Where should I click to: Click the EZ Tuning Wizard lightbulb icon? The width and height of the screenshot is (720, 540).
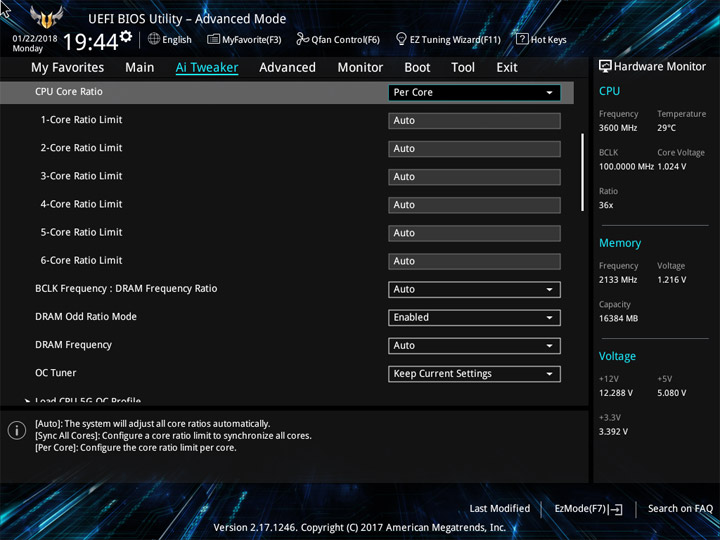(401, 39)
